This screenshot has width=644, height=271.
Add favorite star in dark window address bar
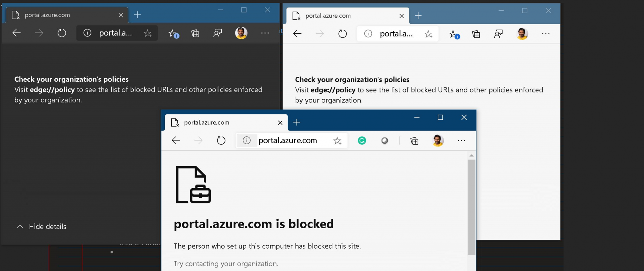pos(147,33)
